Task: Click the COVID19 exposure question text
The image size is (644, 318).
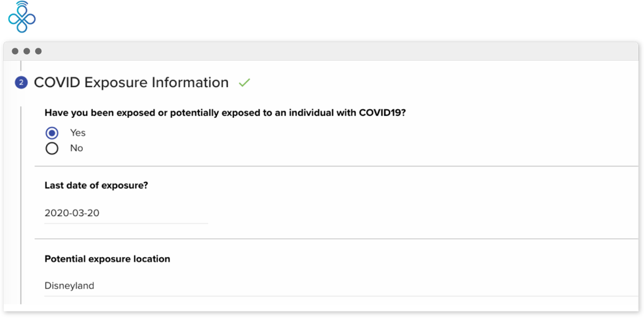Action: pos(225,113)
